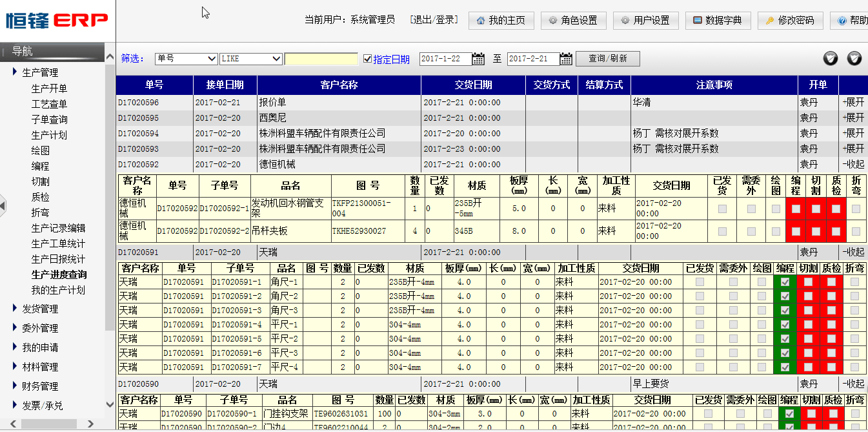The height and width of the screenshot is (432, 868).
Task: Collapse the navigation sidebar with the arrow
Action: click(3, 205)
